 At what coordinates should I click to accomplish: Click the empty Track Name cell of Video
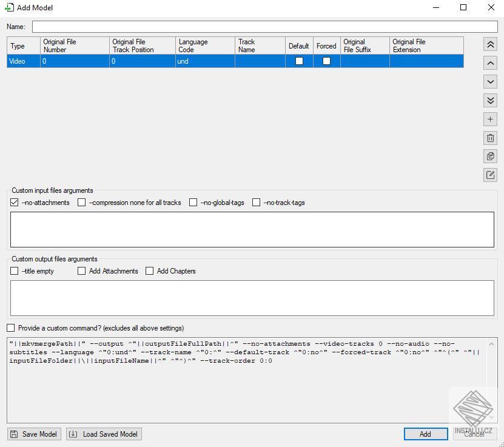pyautogui.click(x=260, y=61)
